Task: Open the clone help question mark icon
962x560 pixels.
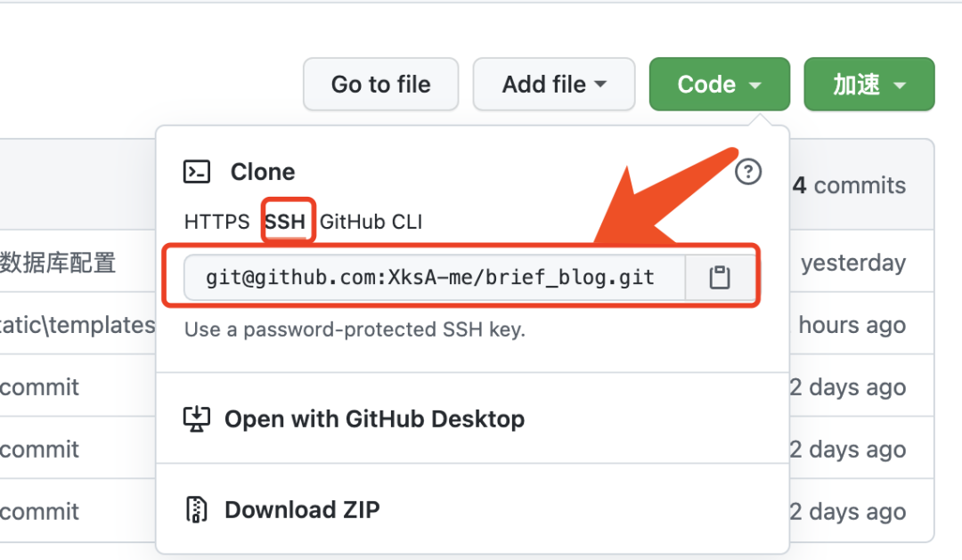Action: coord(748,172)
